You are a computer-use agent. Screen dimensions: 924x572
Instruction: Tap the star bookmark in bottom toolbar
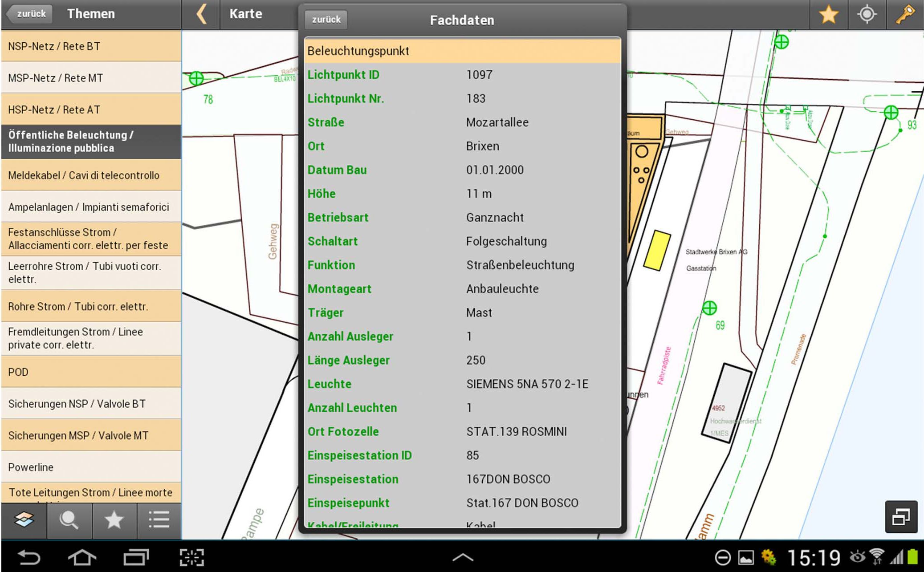114,519
